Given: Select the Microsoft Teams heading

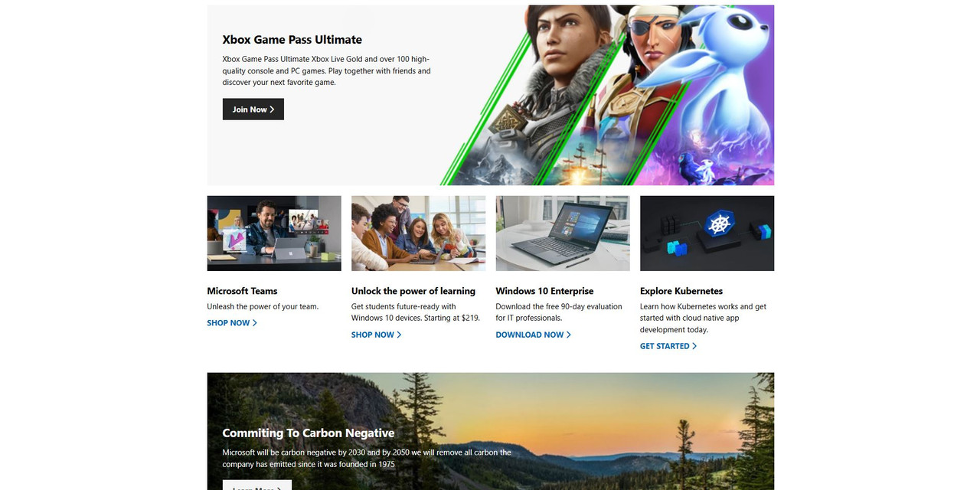Looking at the screenshot, I should (x=242, y=291).
